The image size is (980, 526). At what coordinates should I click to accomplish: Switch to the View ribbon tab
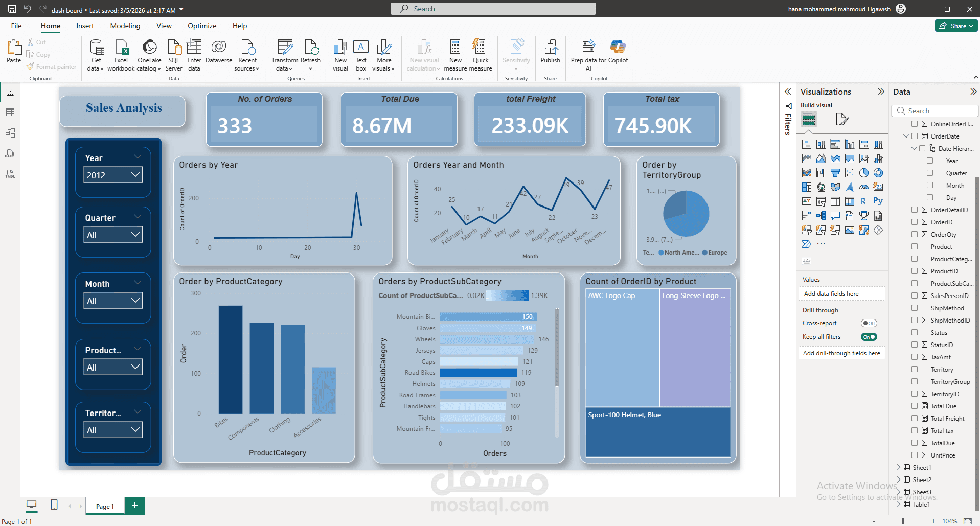pos(164,26)
